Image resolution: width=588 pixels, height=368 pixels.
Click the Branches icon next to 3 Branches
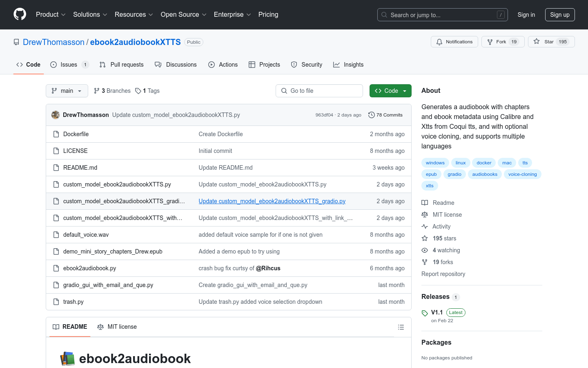point(97,91)
